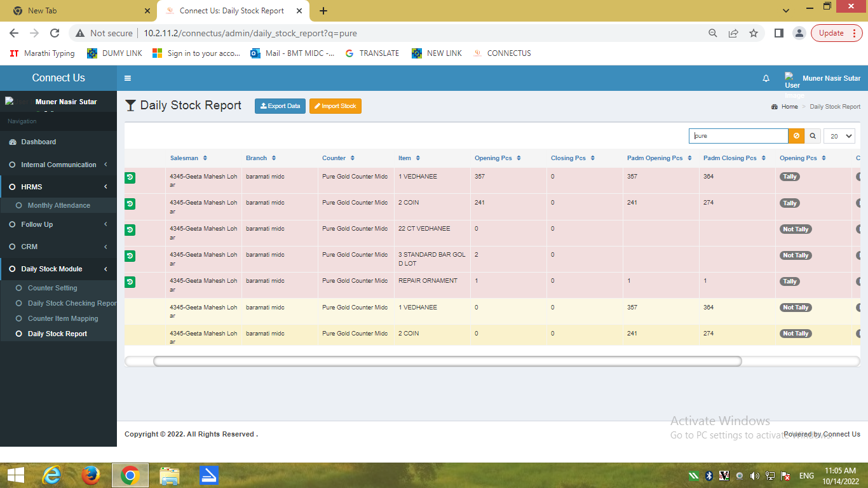Sort table by Closing Pcs column
Screen dimensions: 868x488
[573, 158]
